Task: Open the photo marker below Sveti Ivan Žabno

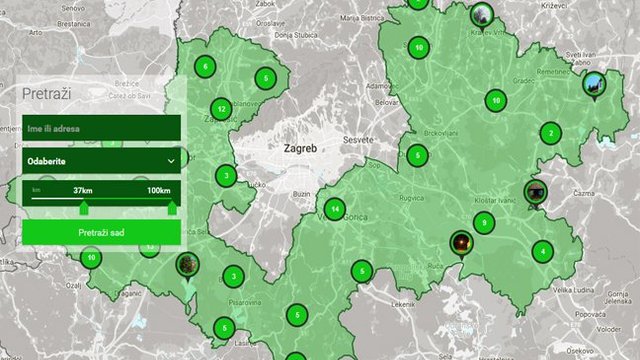Action: (x=594, y=85)
